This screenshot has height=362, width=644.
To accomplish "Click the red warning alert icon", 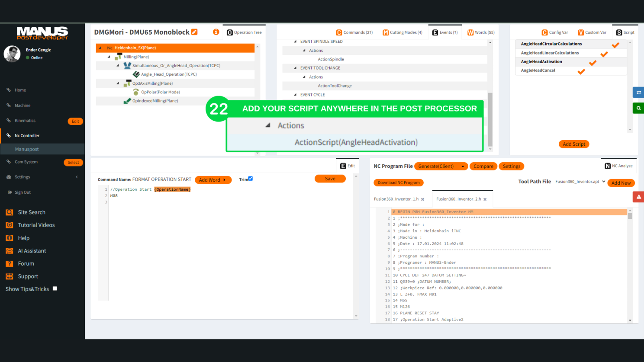I will [x=638, y=197].
